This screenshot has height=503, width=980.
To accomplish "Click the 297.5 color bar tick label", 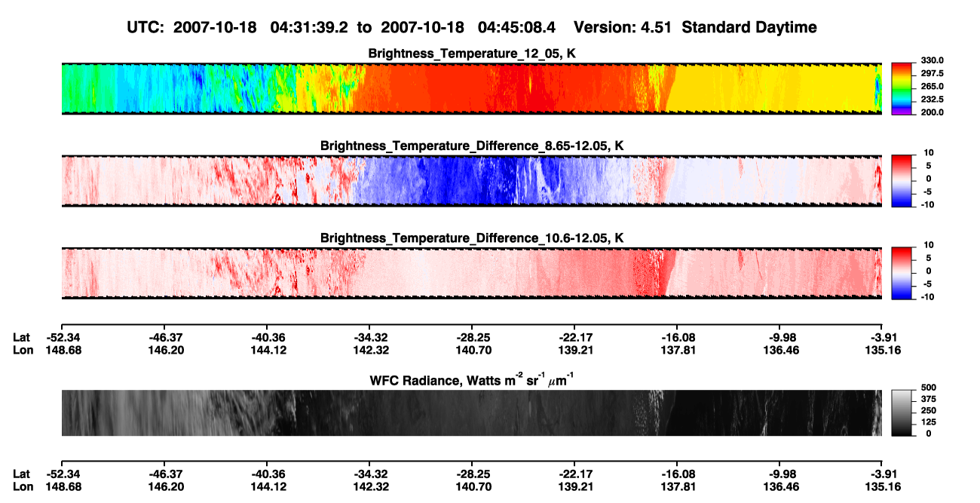I will click(x=933, y=73).
